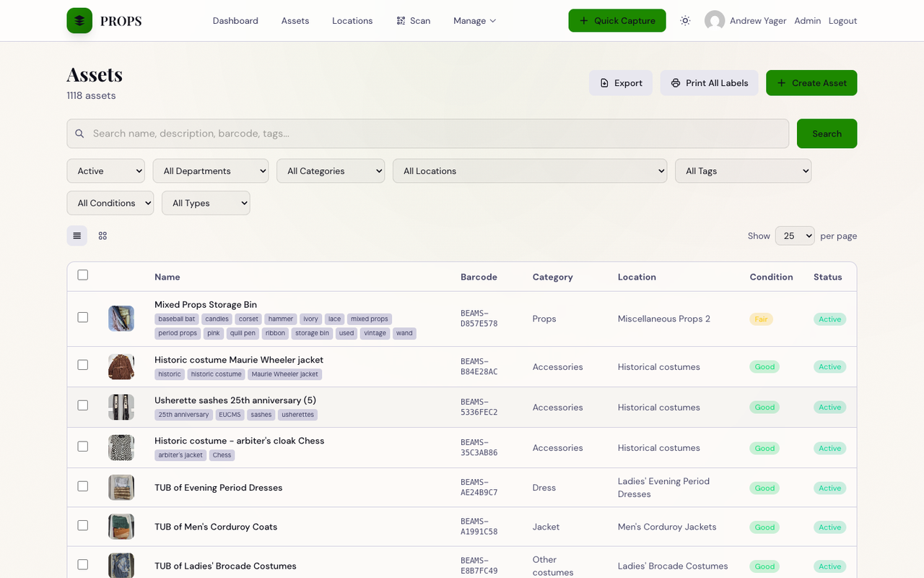
Task: Open the Admin link
Action: point(807,20)
